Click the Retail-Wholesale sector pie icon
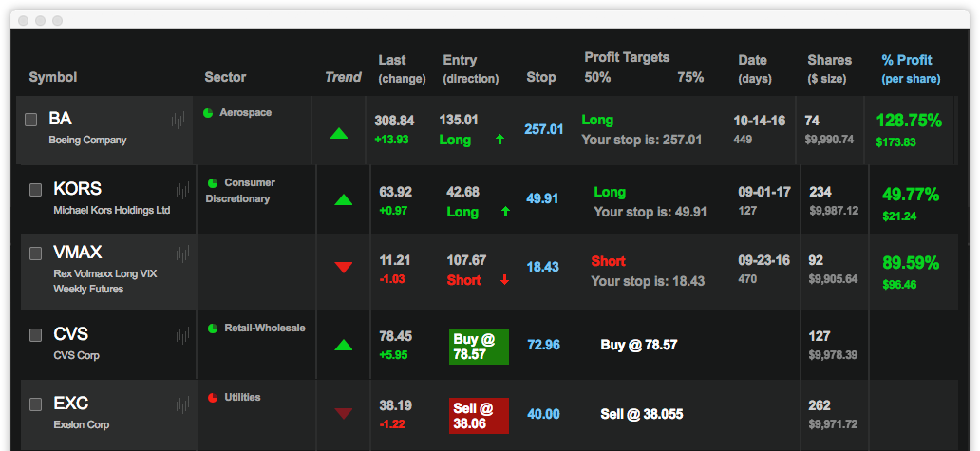The height and width of the screenshot is (451, 980). pyautogui.click(x=213, y=328)
